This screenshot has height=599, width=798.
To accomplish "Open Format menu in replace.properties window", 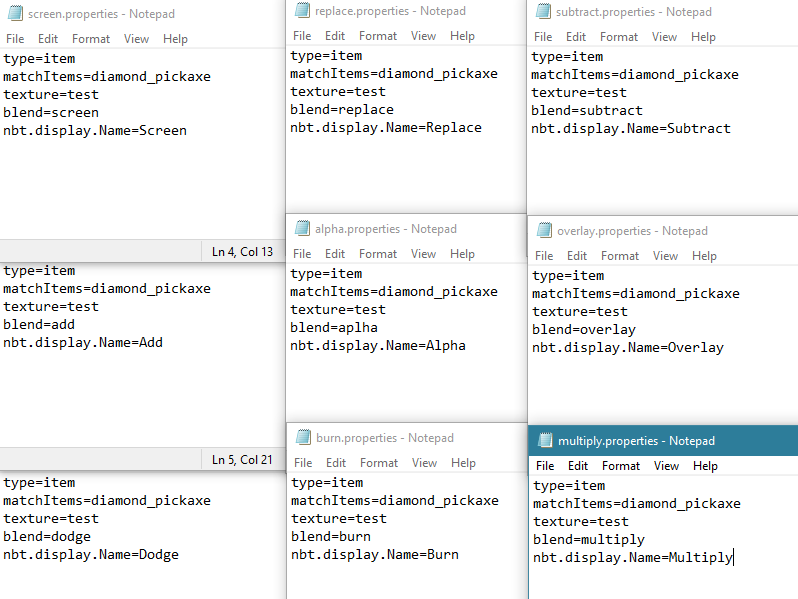I will coord(378,36).
